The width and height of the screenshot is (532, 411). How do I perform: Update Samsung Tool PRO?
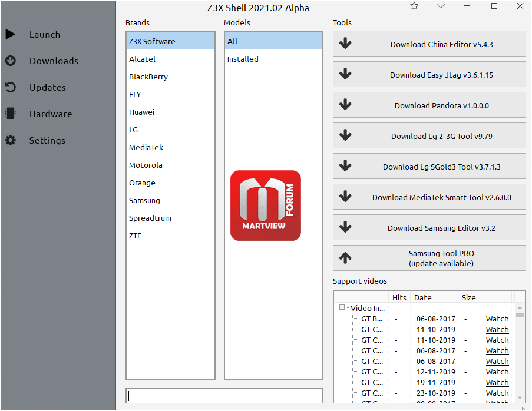[429, 258]
